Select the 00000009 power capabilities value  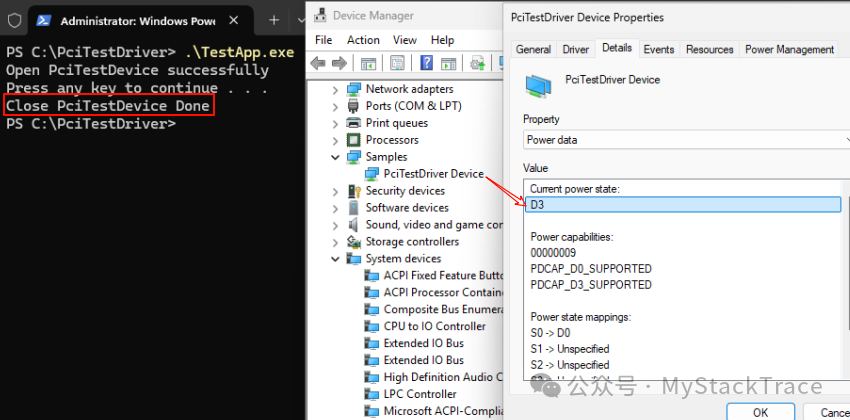point(553,253)
